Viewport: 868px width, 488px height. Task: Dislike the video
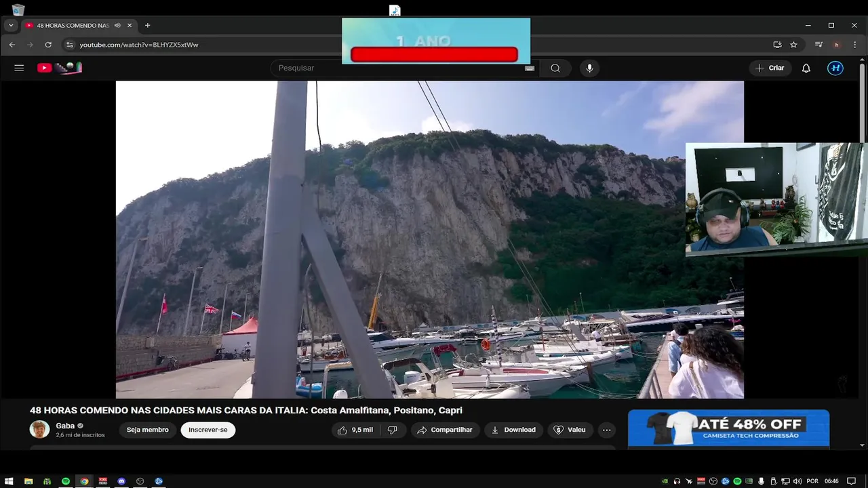pyautogui.click(x=393, y=430)
